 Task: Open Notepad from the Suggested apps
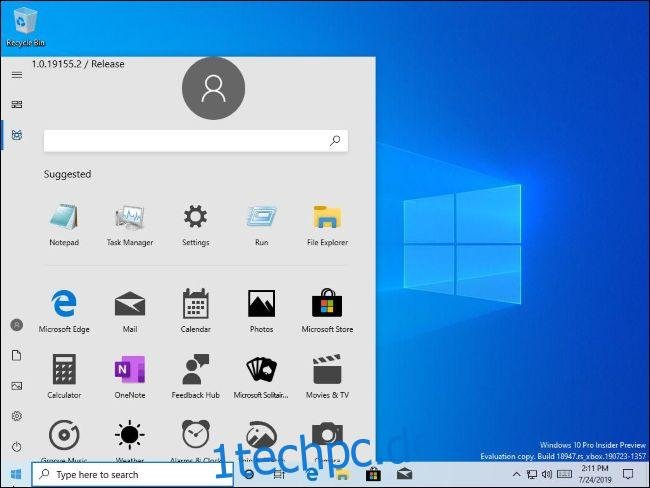point(64,224)
